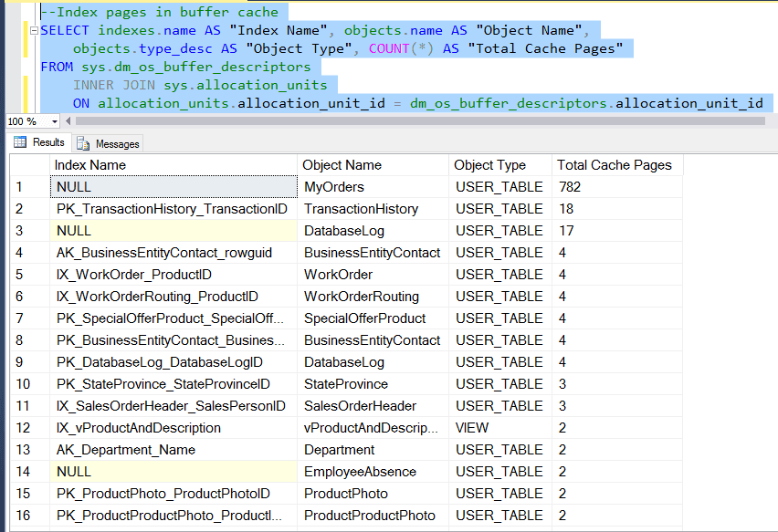Click the select-all corner of the results grid
Image resolution: width=778 pixels, height=532 pixels.
coord(27,165)
